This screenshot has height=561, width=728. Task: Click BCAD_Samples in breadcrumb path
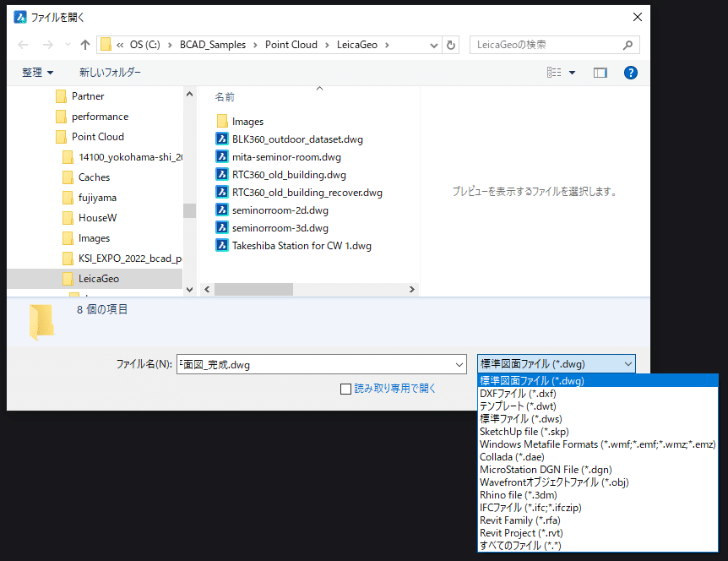pos(213,45)
